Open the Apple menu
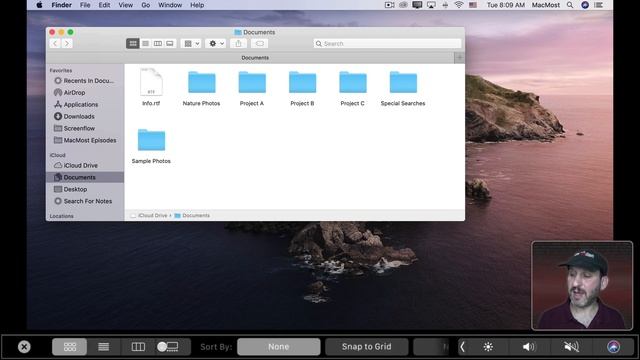 pos(39,5)
